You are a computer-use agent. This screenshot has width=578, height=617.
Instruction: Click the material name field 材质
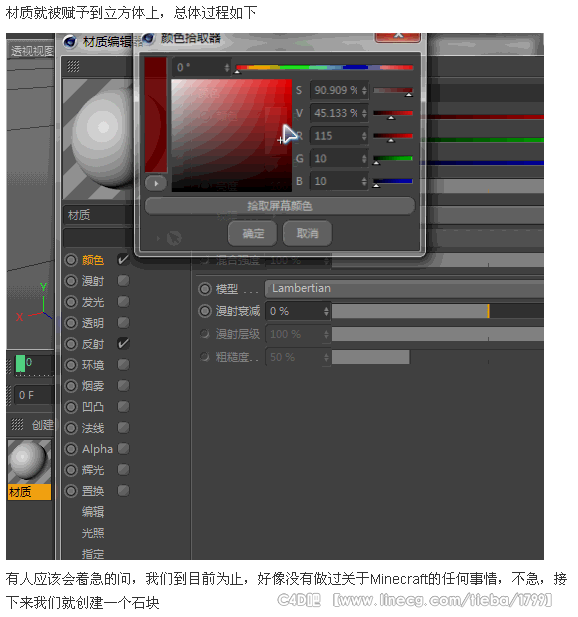click(98, 215)
